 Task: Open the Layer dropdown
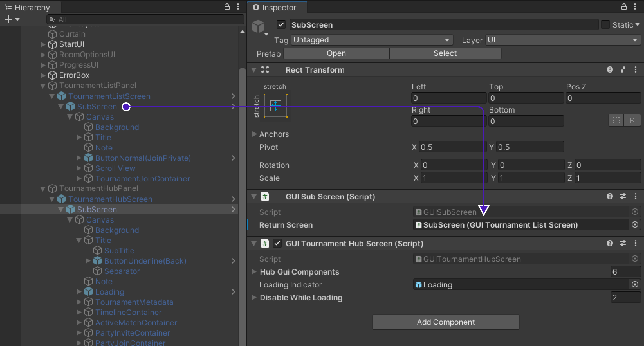tap(562, 40)
